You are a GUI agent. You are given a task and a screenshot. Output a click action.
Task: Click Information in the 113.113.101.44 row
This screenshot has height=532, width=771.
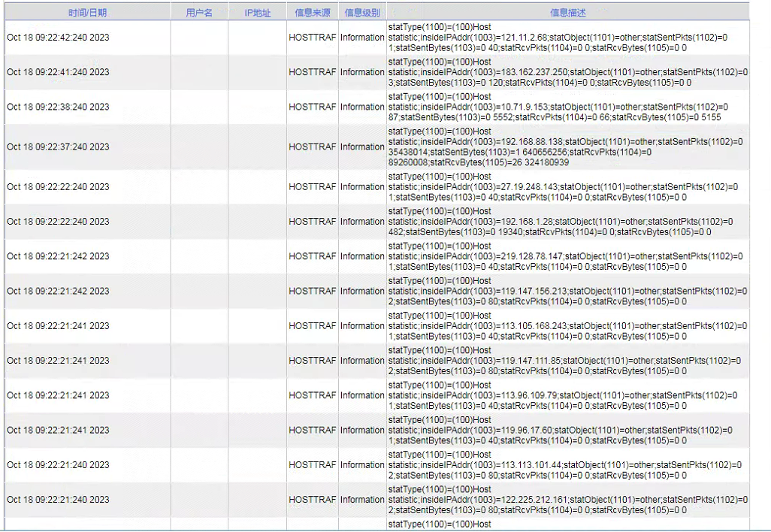(362, 465)
